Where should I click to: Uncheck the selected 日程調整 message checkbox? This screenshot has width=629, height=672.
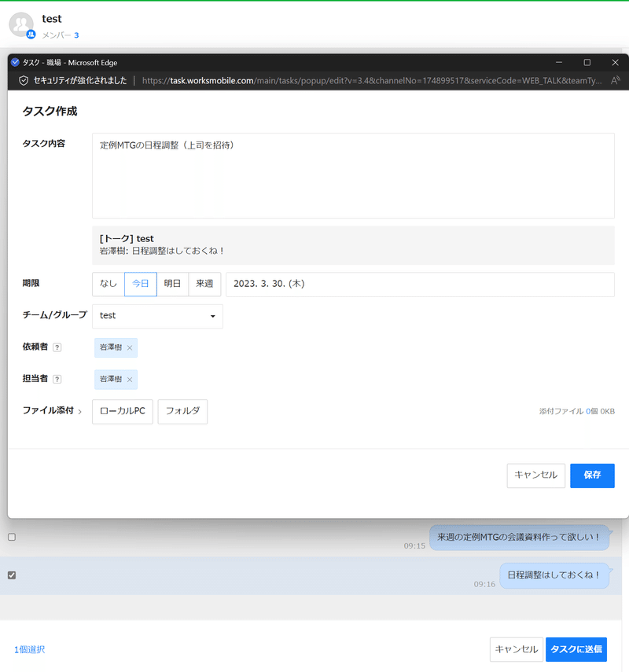click(x=11, y=575)
